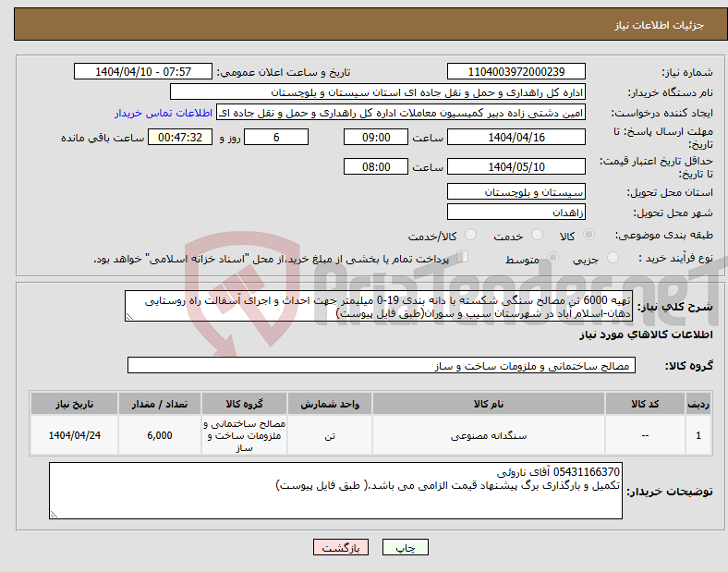Open the اطلاعات تماس خریدار link
This screenshot has width=728, height=572.
[x=164, y=113]
